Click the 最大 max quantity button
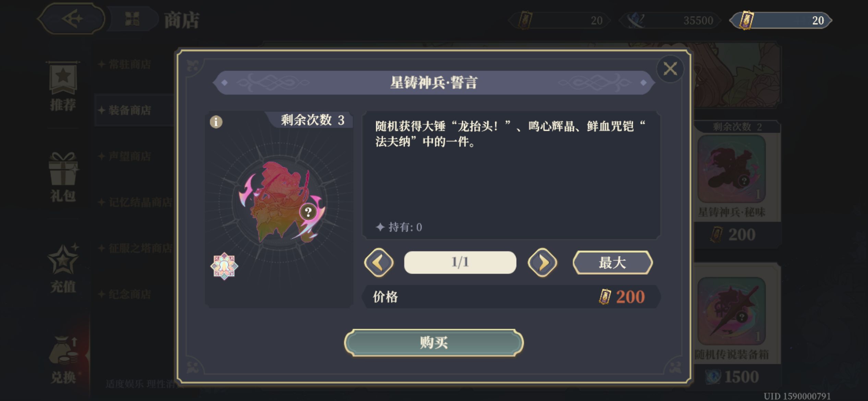Image resolution: width=868 pixels, height=401 pixels. 613,263
